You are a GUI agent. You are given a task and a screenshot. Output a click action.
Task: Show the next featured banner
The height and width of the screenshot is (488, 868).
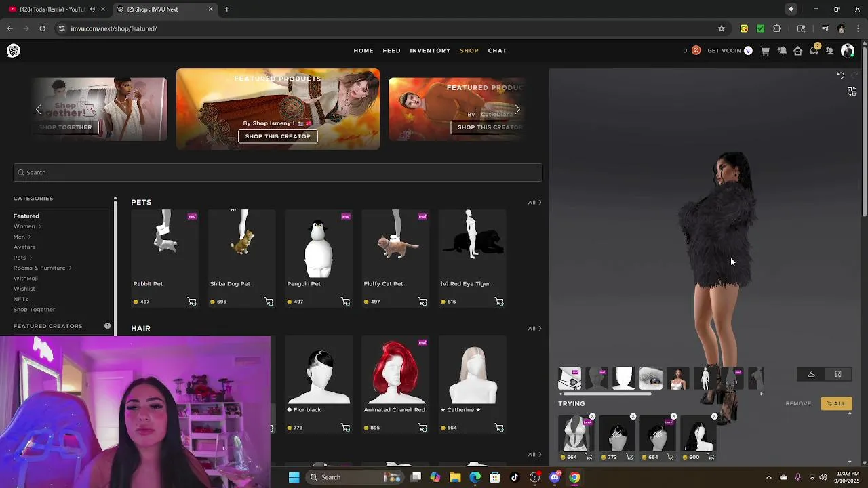click(x=517, y=109)
